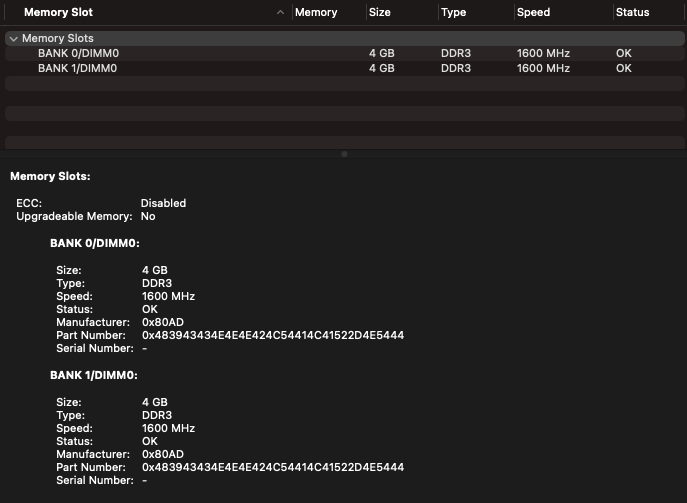
Task: Click the DDR3 type cell of BANK 1/DIMM0 row
Action: point(456,68)
